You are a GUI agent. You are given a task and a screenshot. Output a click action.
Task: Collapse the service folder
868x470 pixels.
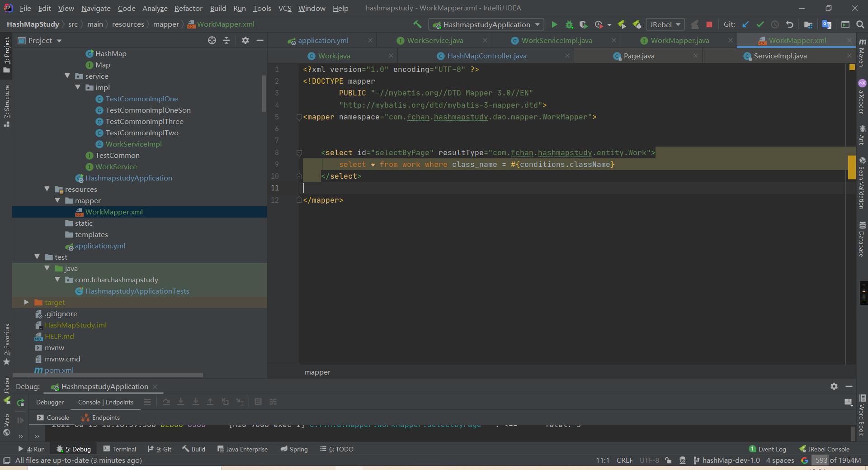click(67, 76)
